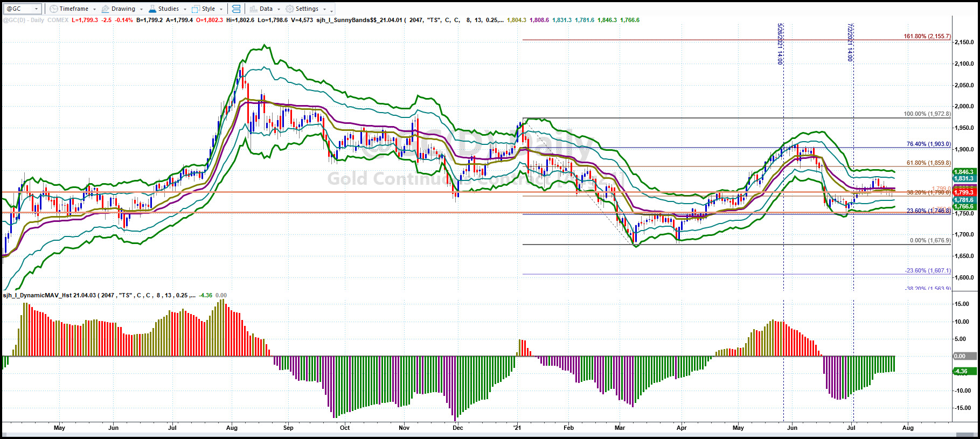Click the Lo=1,798.6 low value
This screenshot has width=980, height=439.
pyautogui.click(x=273, y=20)
